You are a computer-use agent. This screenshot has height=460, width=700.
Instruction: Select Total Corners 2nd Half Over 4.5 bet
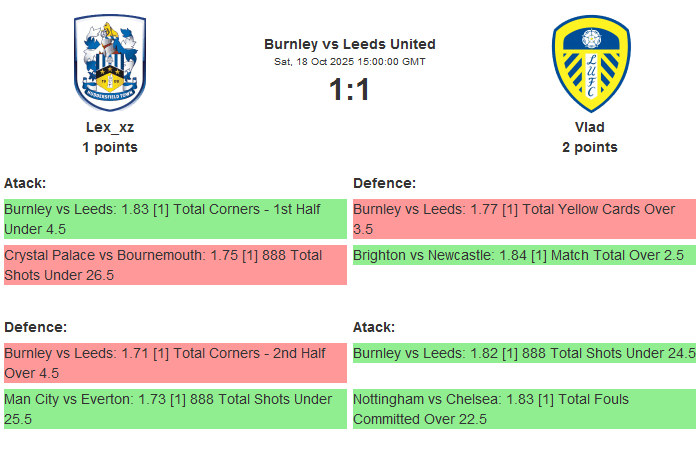point(175,363)
